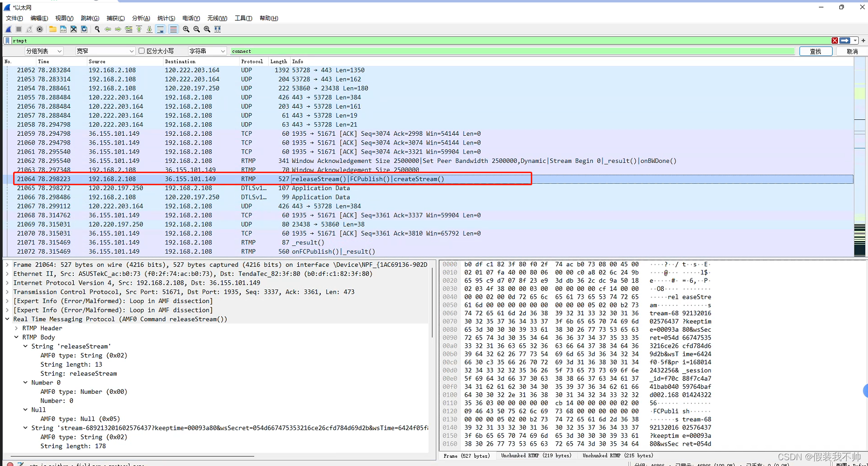The width and height of the screenshot is (868, 466).
Task: Click the packet details horizontal scrollbar
Action: pyautogui.click(x=132, y=456)
